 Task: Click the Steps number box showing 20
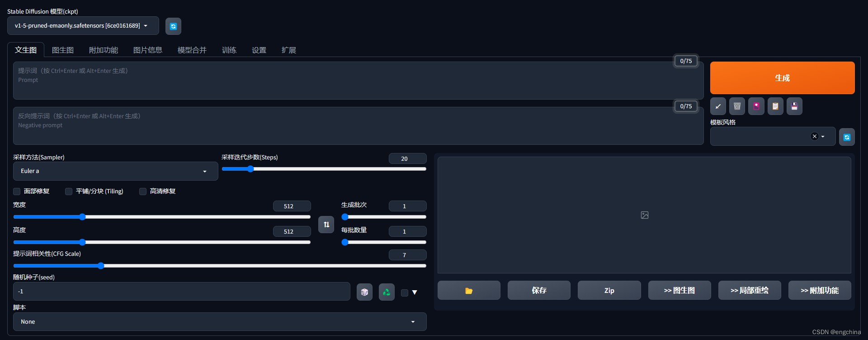[407, 158]
